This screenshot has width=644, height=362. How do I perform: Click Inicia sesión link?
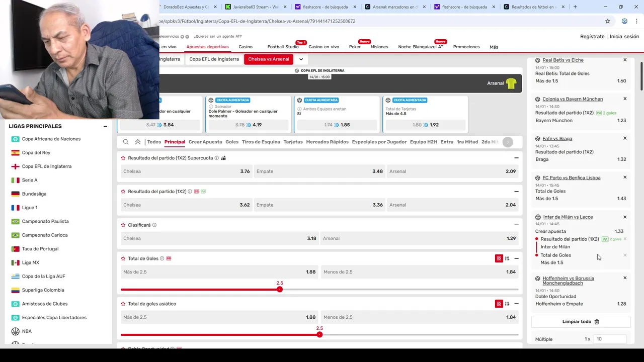624,36
